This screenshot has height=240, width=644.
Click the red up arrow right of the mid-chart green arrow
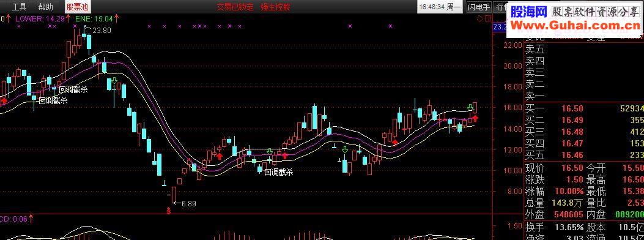point(284,155)
